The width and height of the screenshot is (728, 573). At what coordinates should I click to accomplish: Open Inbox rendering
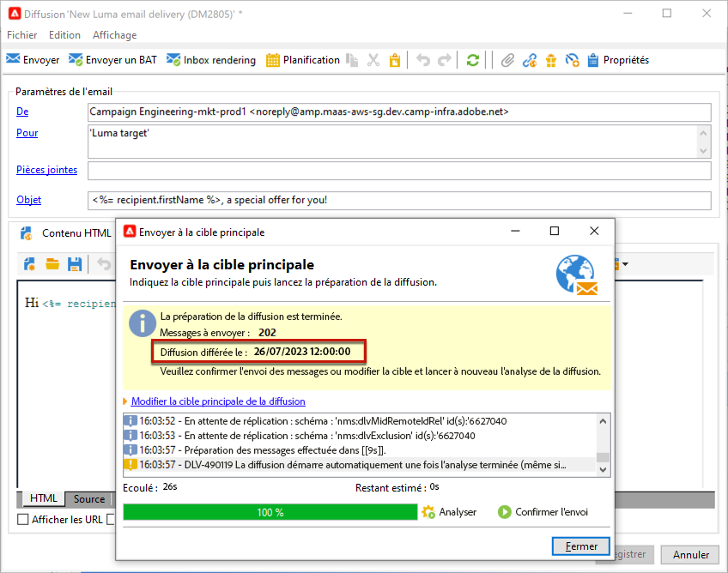211,60
